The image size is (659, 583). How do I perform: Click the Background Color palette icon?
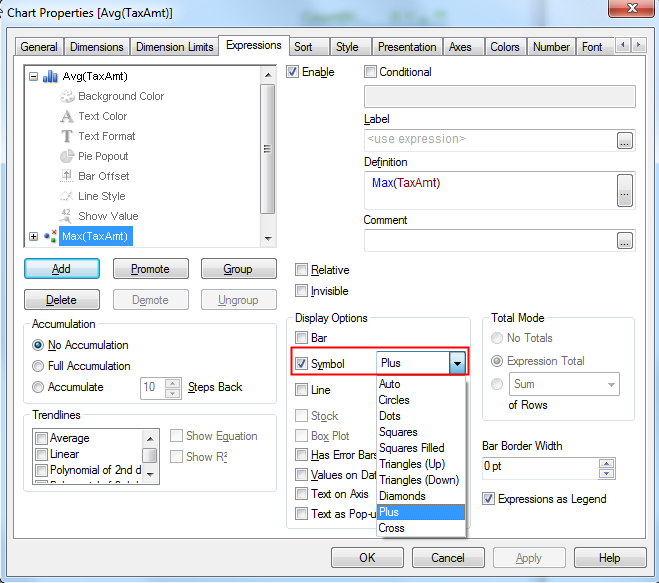(x=66, y=96)
